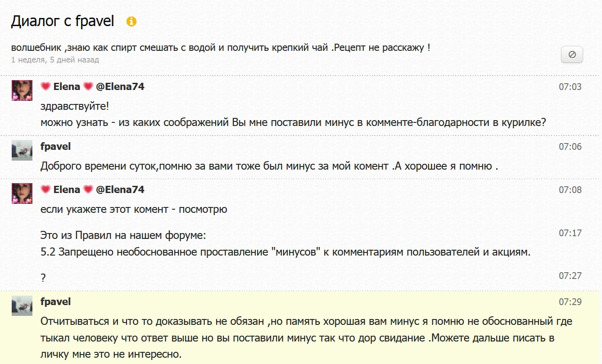
Task: Click fpavel's avatar in the highlighted 07:29 message
Action: 22,306
